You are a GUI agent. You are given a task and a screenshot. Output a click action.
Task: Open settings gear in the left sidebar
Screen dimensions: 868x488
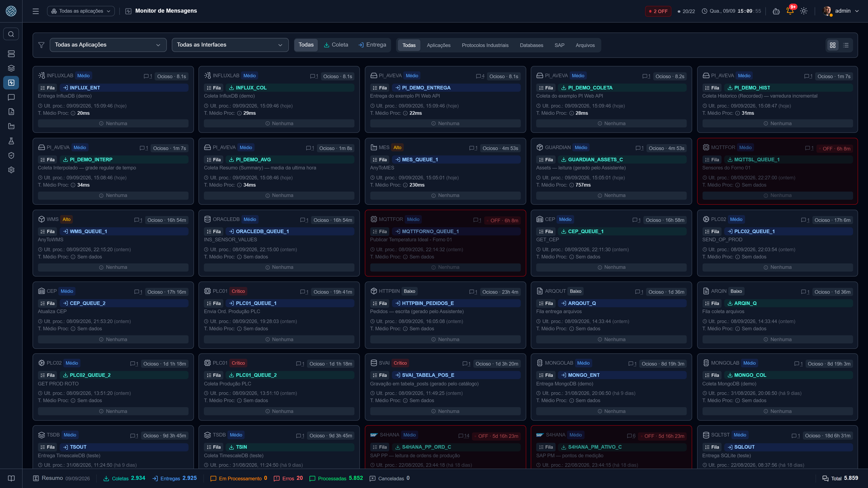pyautogui.click(x=11, y=170)
